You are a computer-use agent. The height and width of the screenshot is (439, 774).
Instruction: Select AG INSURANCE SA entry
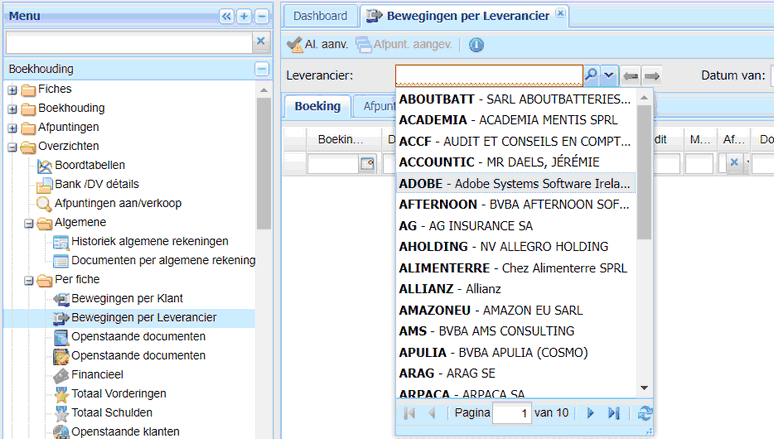pyautogui.click(x=515, y=226)
